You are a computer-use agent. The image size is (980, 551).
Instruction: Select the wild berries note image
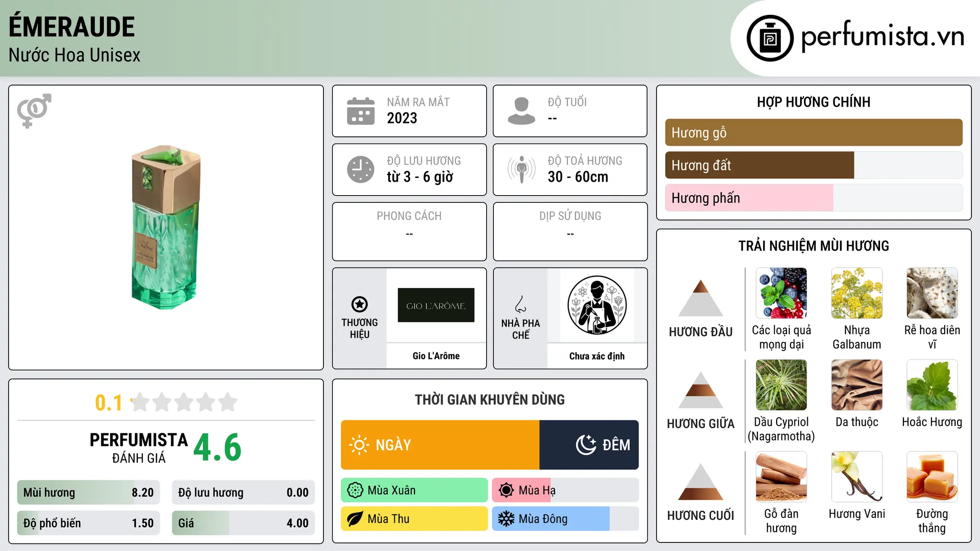coord(781,293)
